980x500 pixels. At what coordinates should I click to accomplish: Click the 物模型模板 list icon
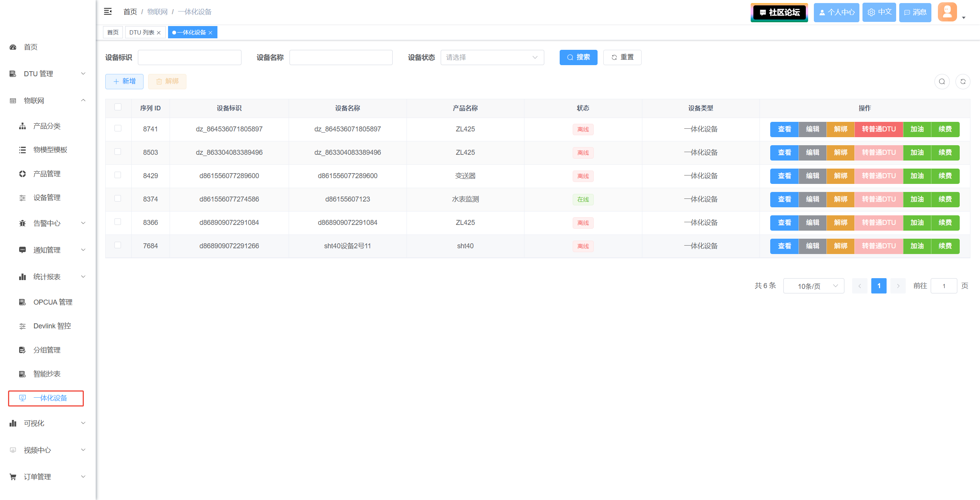tap(23, 150)
